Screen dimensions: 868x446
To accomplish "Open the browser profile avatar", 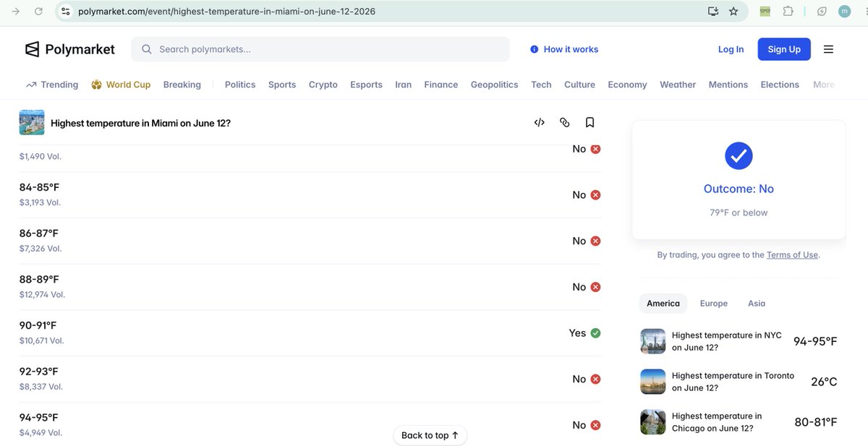I will [844, 12].
